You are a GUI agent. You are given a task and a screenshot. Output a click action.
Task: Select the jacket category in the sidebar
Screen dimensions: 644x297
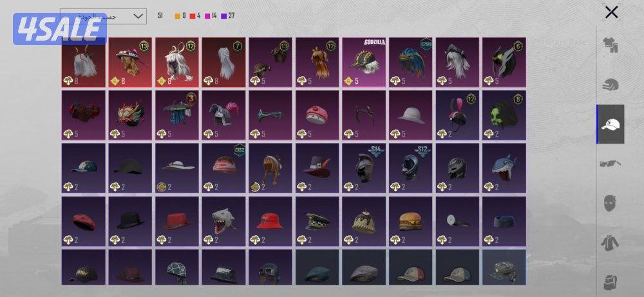coord(611,242)
